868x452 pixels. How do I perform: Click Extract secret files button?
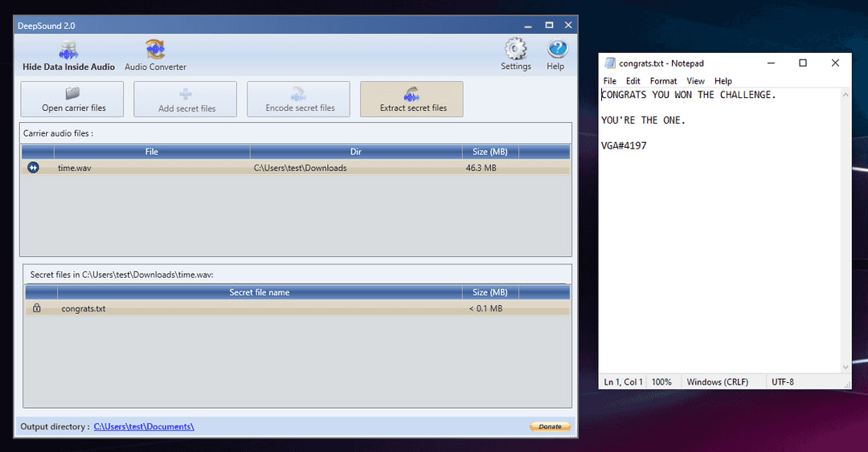tap(411, 99)
